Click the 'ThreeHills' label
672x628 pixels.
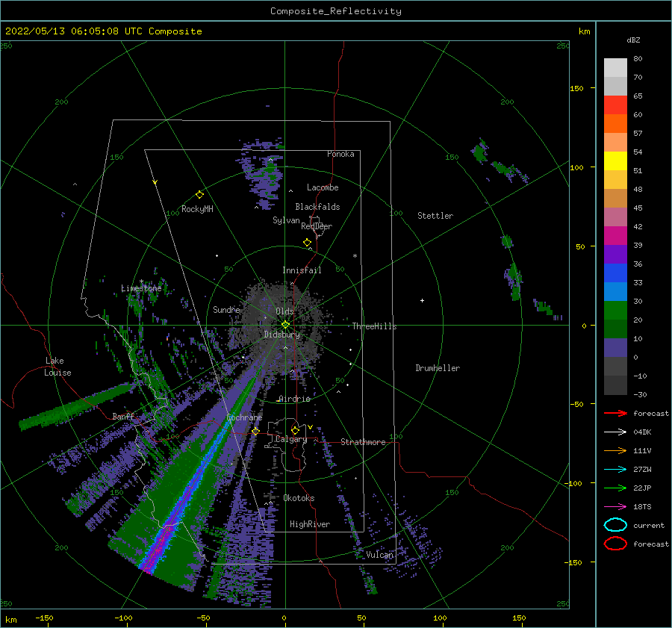click(x=375, y=326)
